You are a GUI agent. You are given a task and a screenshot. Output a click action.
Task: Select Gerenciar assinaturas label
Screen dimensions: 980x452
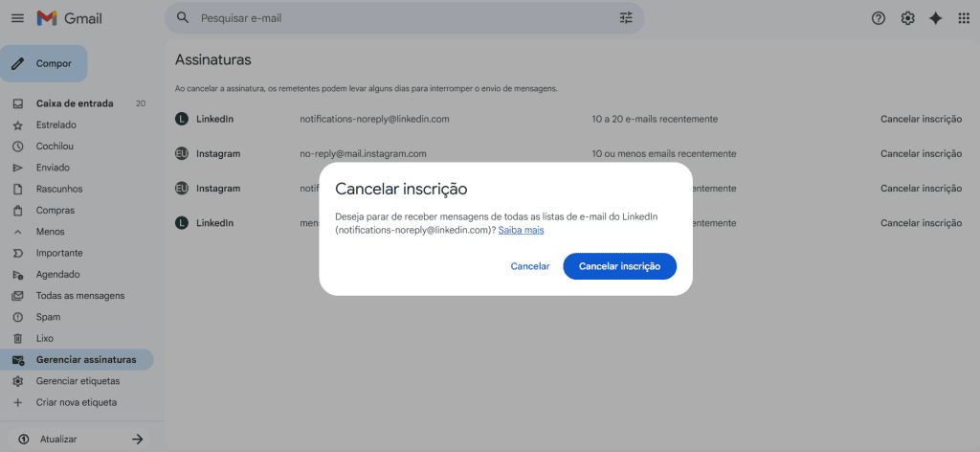click(86, 360)
